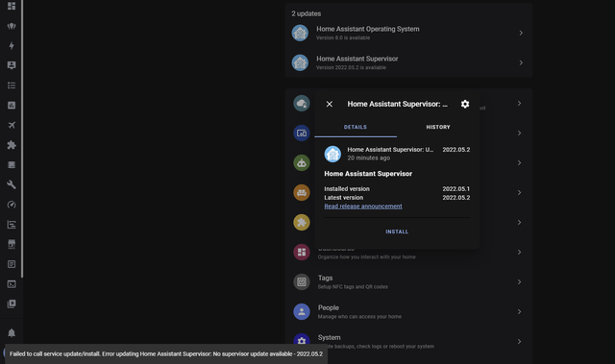The height and width of the screenshot is (364, 615).
Task: Click the airplane icon in the sidebar
Action: coord(12,125)
